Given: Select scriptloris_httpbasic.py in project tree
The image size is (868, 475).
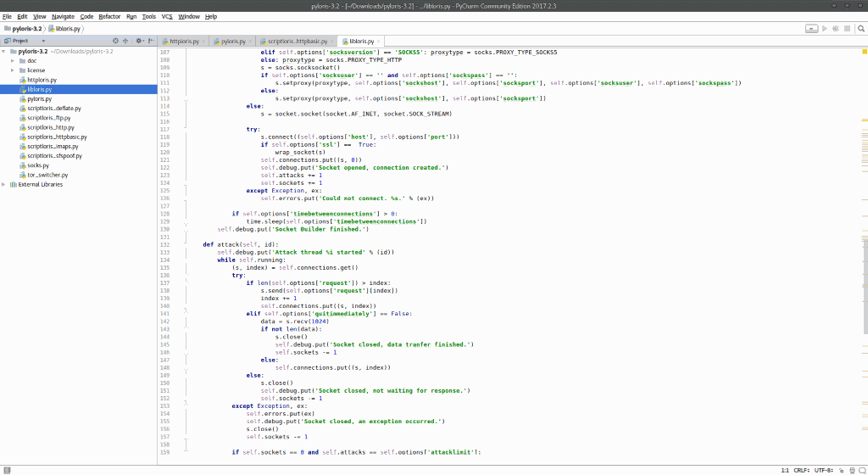Looking at the screenshot, I should coord(57,137).
